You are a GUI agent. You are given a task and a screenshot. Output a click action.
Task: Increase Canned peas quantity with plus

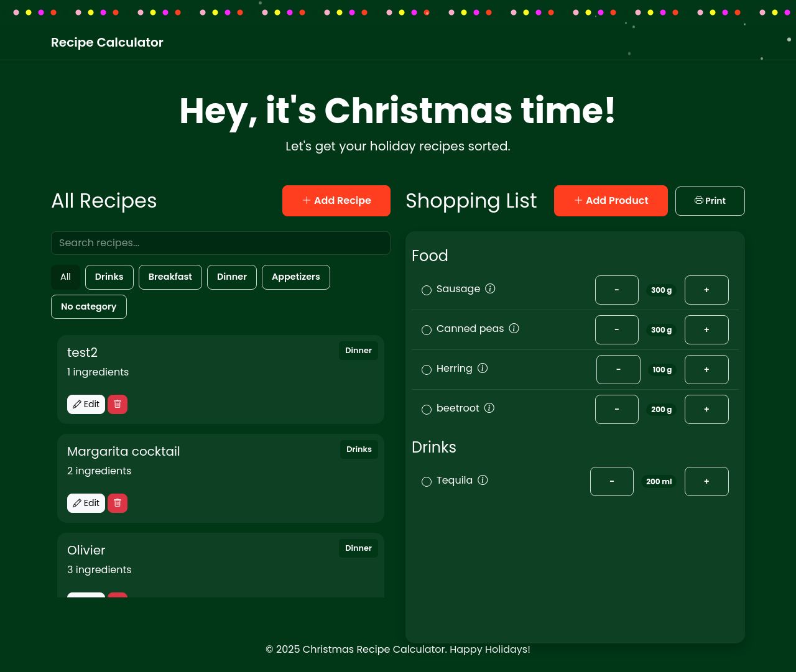point(706,329)
